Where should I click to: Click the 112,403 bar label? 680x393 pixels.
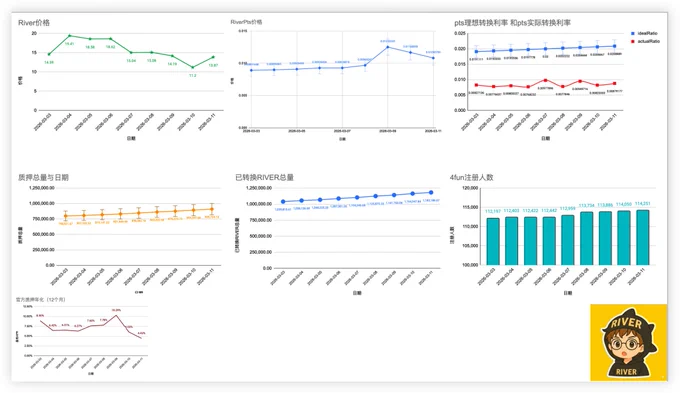point(511,210)
